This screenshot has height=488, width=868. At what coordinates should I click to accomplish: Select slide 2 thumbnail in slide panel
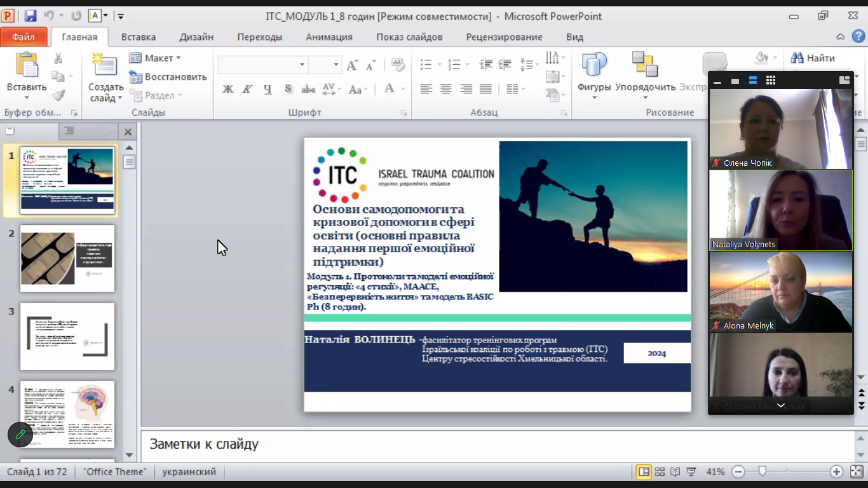coord(67,258)
